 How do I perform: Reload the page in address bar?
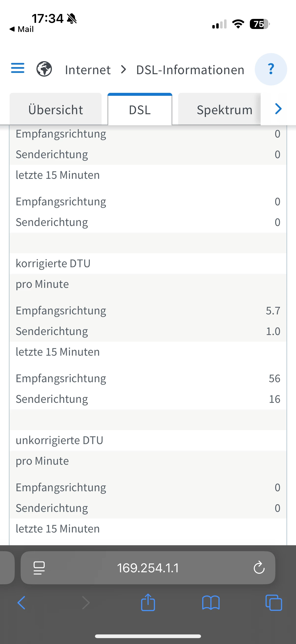coord(259,568)
